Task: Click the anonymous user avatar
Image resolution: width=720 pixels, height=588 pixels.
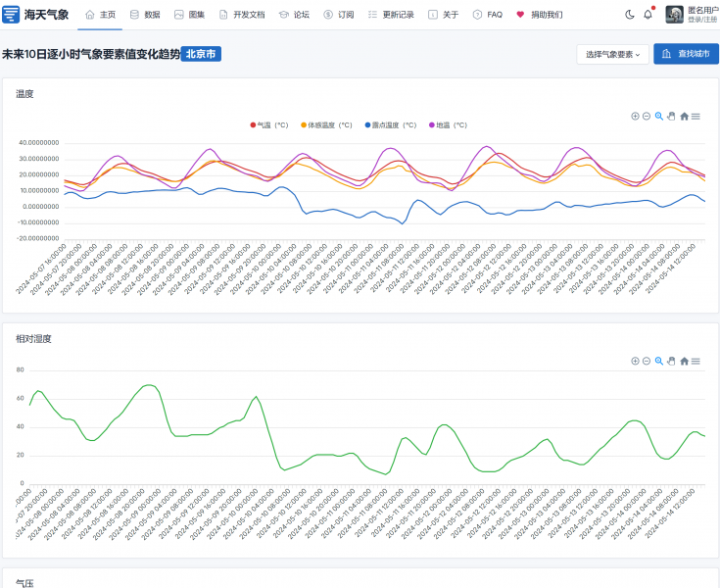Action: 675,14
